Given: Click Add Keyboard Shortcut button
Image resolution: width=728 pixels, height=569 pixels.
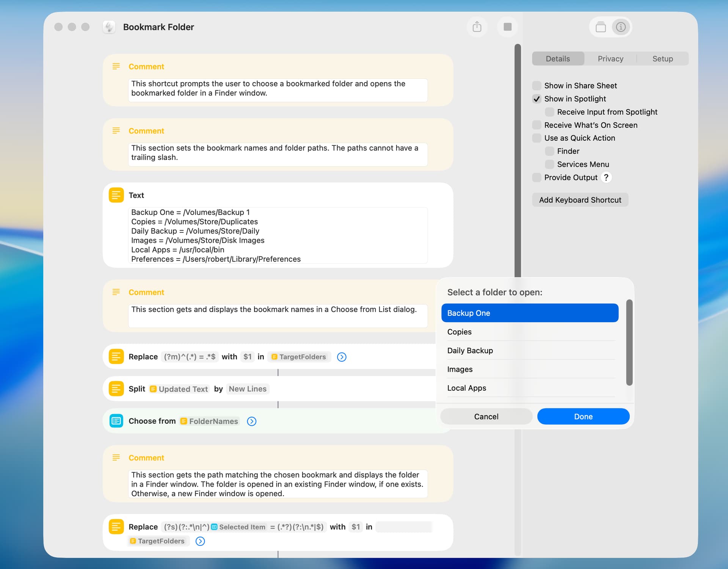Looking at the screenshot, I should coord(580,200).
